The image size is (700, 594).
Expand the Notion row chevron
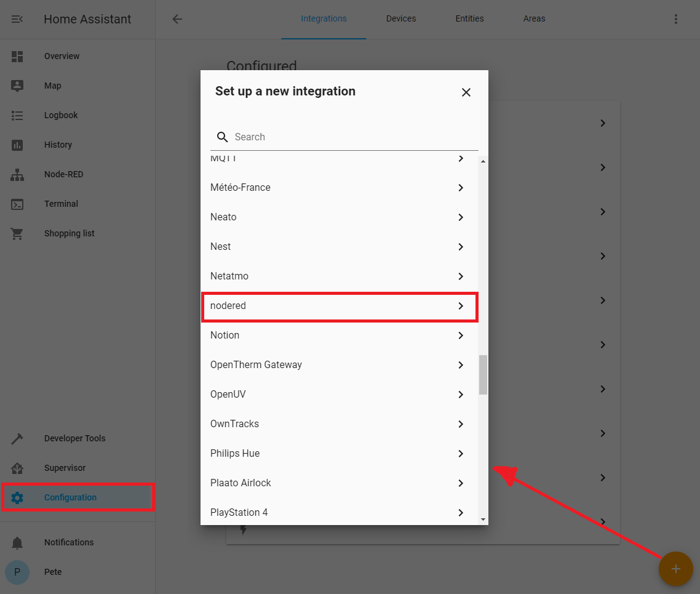461,335
